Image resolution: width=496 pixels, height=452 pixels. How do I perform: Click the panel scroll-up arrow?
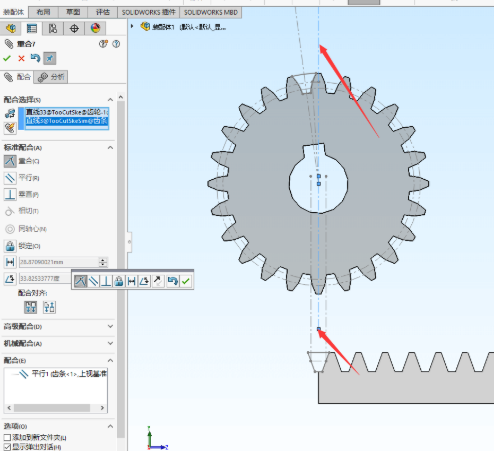(x=121, y=97)
